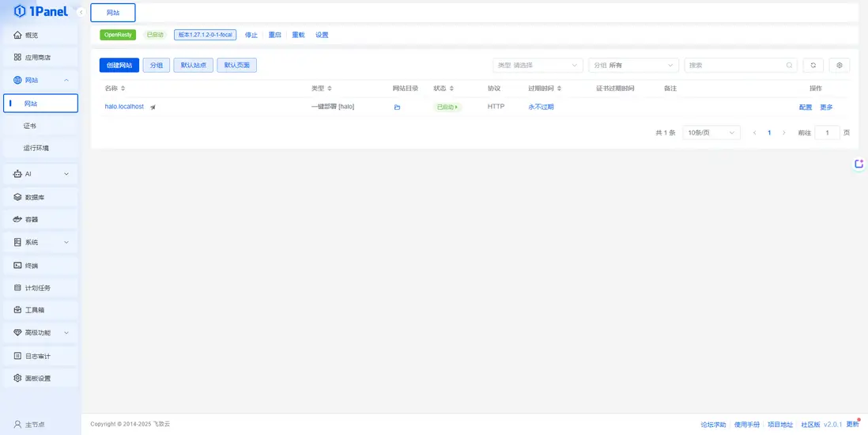Click the 创建网站 button

119,66
